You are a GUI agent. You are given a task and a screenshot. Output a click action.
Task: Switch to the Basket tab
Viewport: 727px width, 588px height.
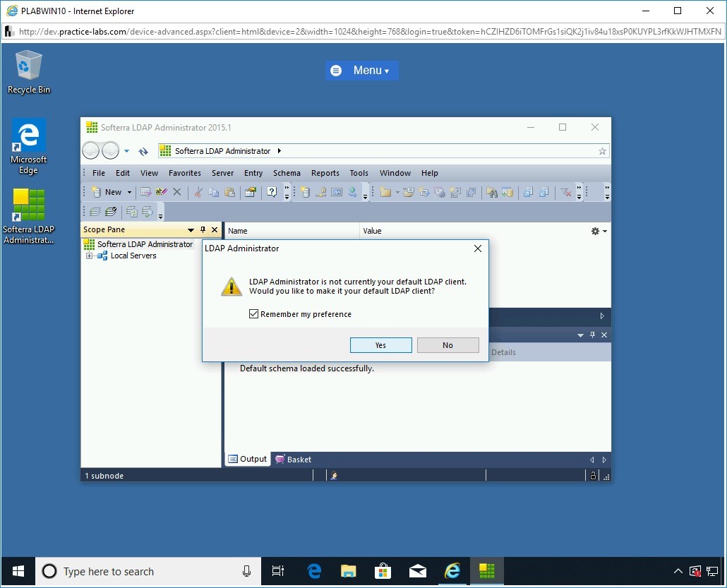tap(294, 460)
